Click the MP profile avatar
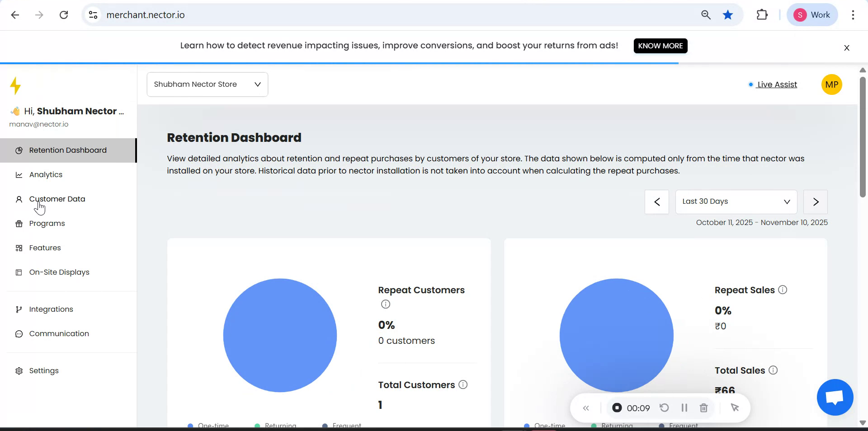This screenshot has width=868, height=431. [x=831, y=85]
